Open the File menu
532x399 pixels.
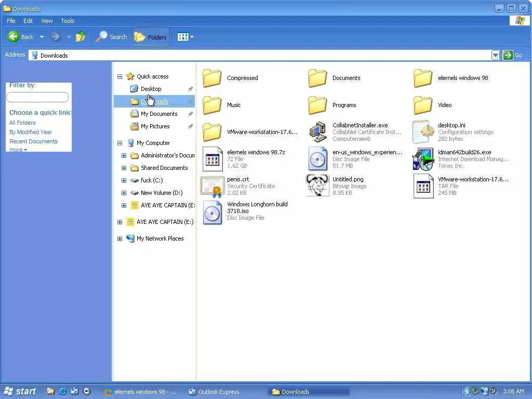(x=11, y=21)
